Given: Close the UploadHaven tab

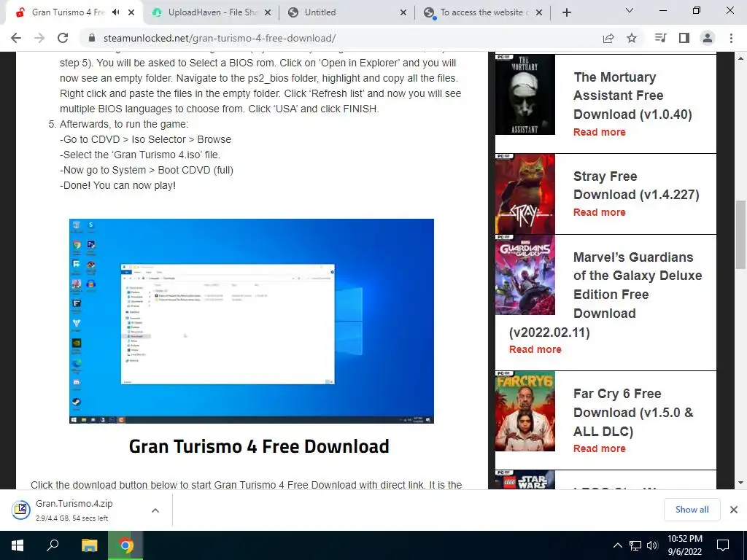Looking at the screenshot, I should pyautogui.click(x=268, y=12).
